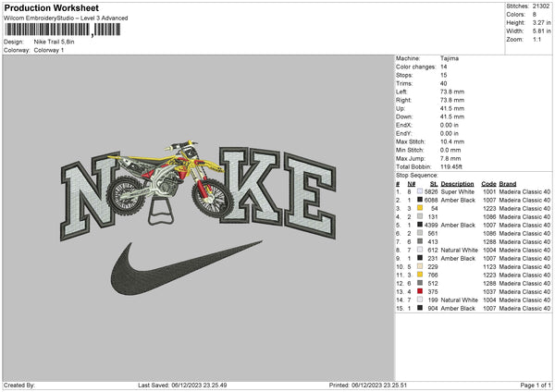
Task: Click thread code '1123' in stop 10
Action: click(x=489, y=267)
